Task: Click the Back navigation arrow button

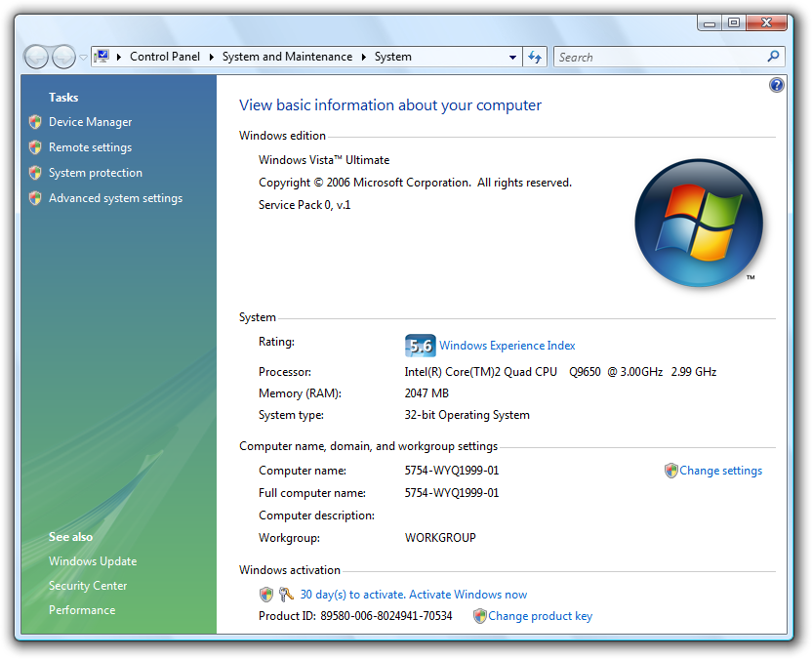Action: 36,57
